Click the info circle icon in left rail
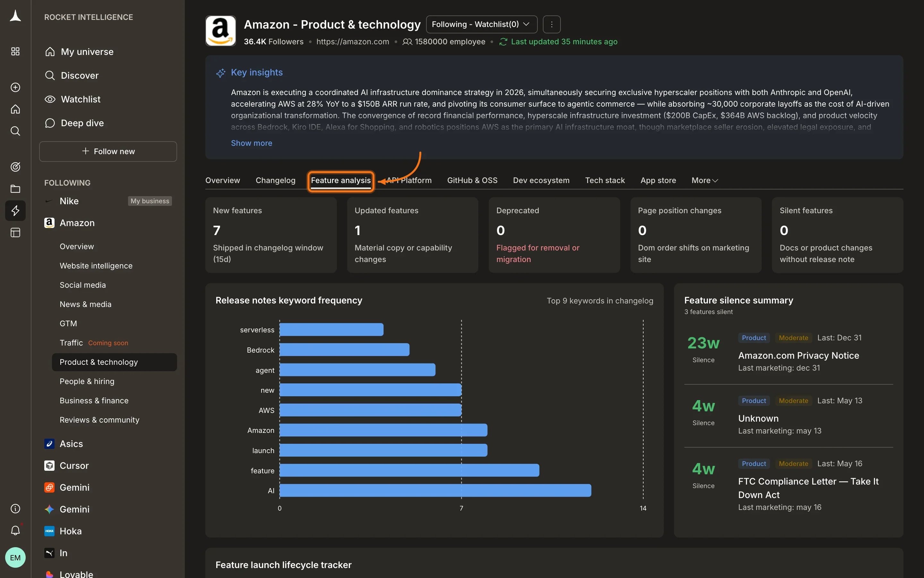Viewport: 924px width, 578px height. 15,508
